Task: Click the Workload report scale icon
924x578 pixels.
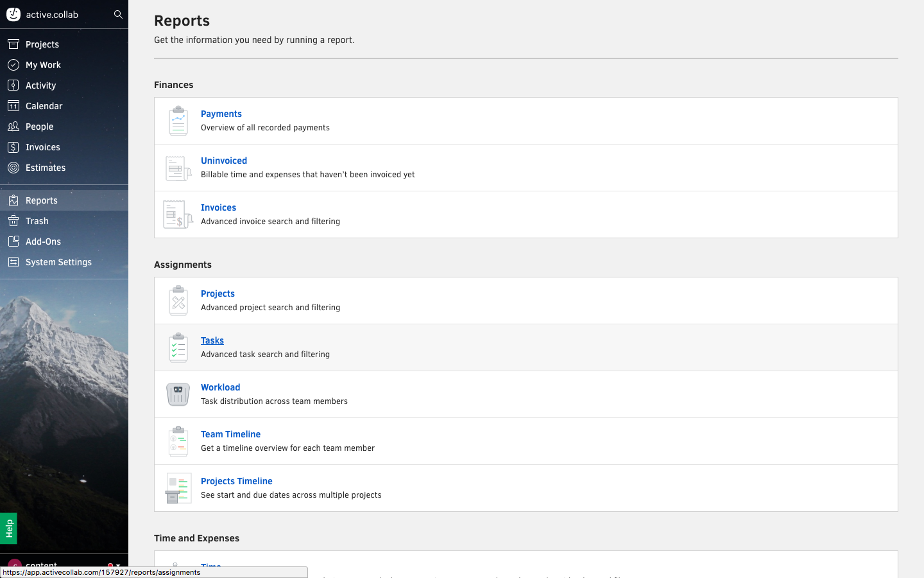Action: pos(178,394)
